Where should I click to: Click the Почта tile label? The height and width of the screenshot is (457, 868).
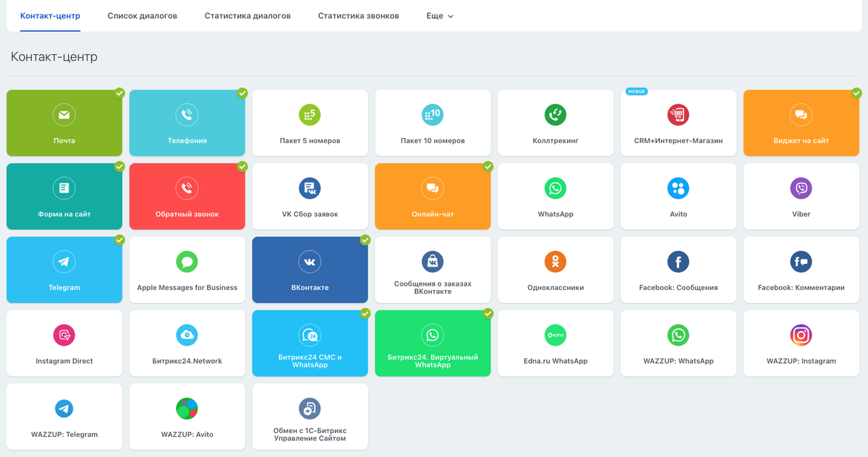tap(64, 141)
